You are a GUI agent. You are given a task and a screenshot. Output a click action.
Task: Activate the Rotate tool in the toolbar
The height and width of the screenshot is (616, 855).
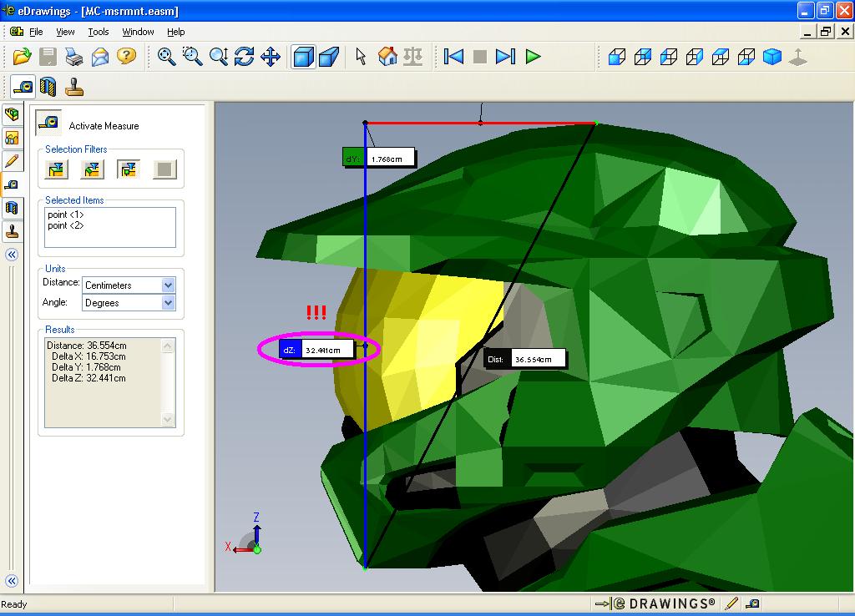[x=245, y=56]
